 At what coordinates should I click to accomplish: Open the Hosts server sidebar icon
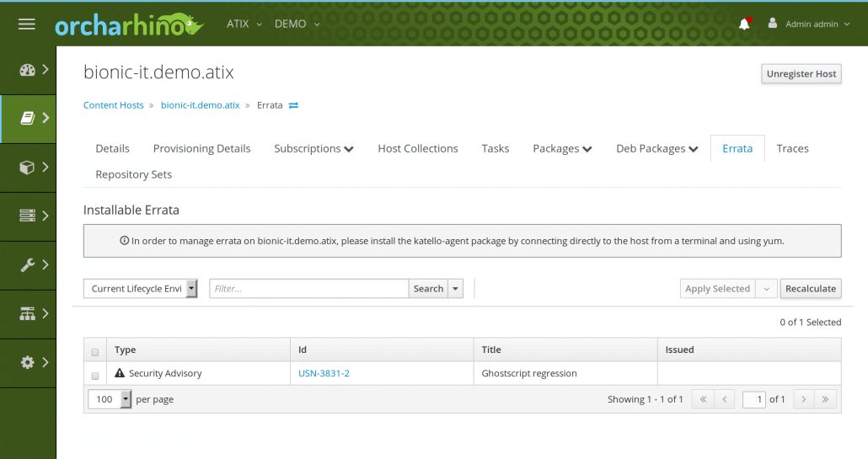click(x=27, y=216)
